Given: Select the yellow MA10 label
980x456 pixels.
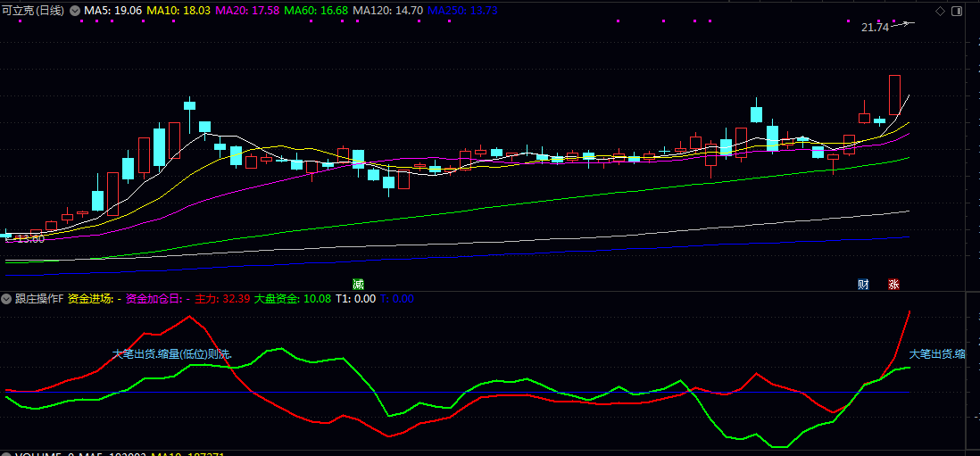Looking at the screenshot, I should (x=179, y=11).
